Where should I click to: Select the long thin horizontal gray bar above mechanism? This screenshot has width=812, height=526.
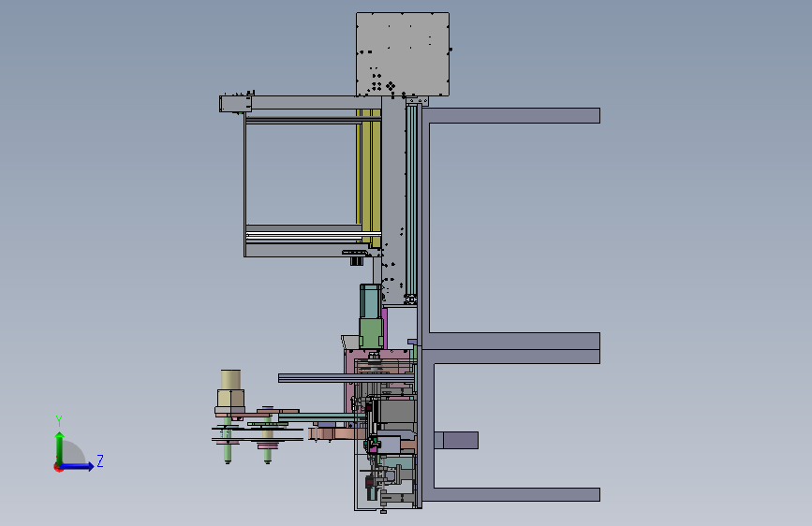point(346,378)
